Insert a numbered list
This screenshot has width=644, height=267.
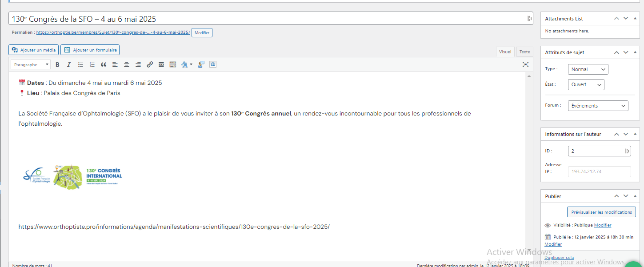[x=92, y=65]
